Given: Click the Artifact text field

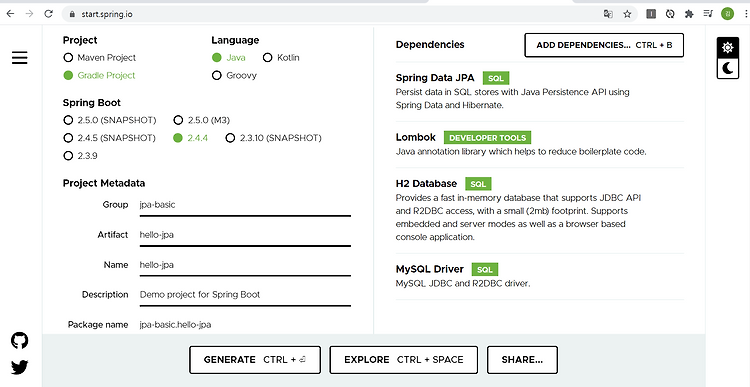Looking at the screenshot, I should pyautogui.click(x=245, y=235).
